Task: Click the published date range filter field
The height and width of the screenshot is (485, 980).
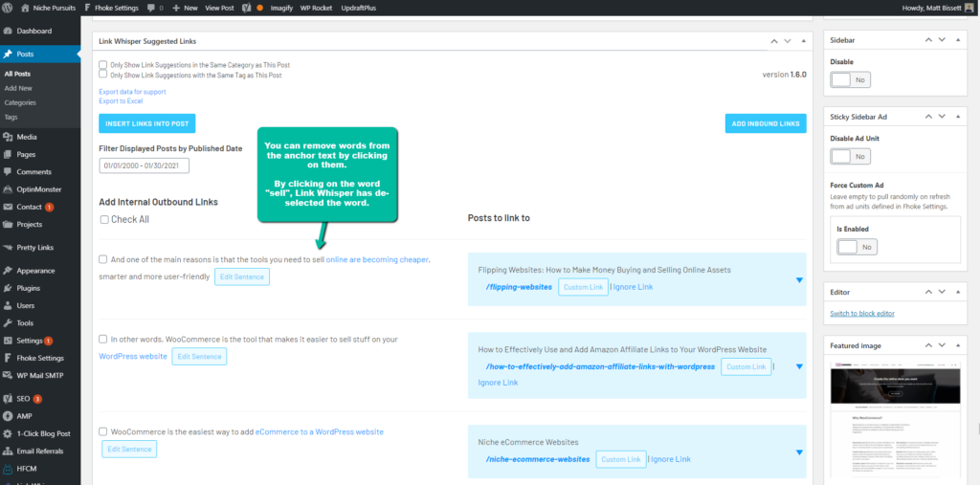Action: tap(144, 165)
